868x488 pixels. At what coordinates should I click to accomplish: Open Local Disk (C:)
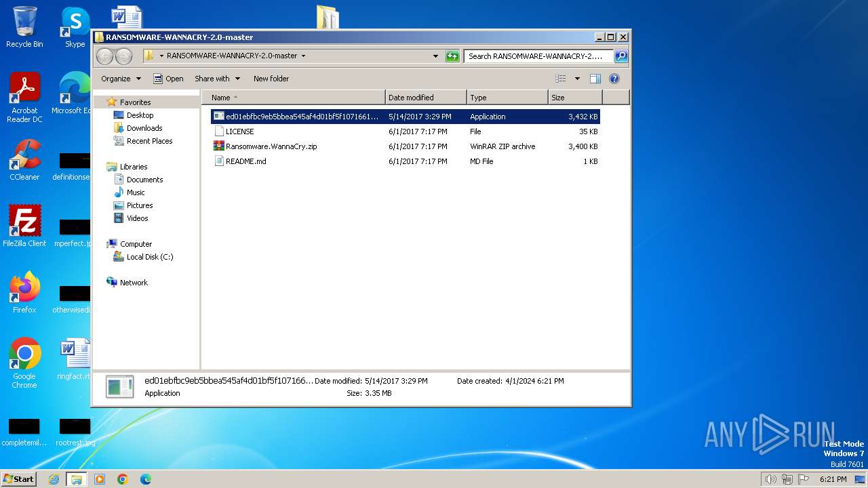[150, 257]
